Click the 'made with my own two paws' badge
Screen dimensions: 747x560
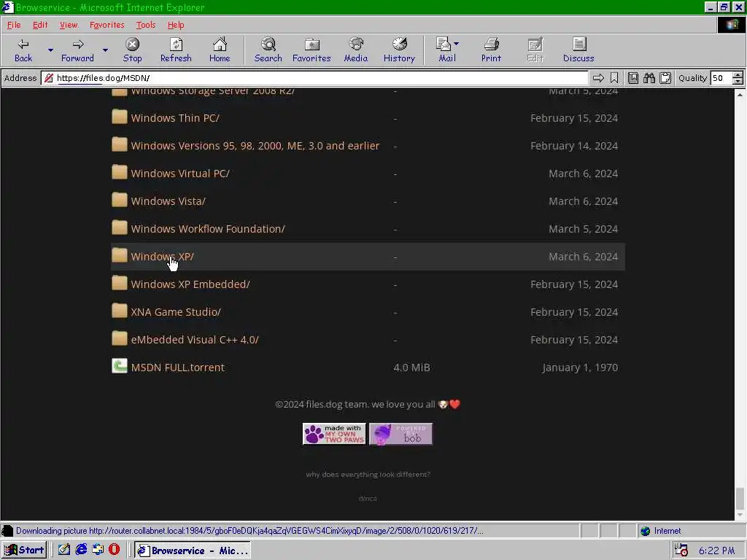334,434
